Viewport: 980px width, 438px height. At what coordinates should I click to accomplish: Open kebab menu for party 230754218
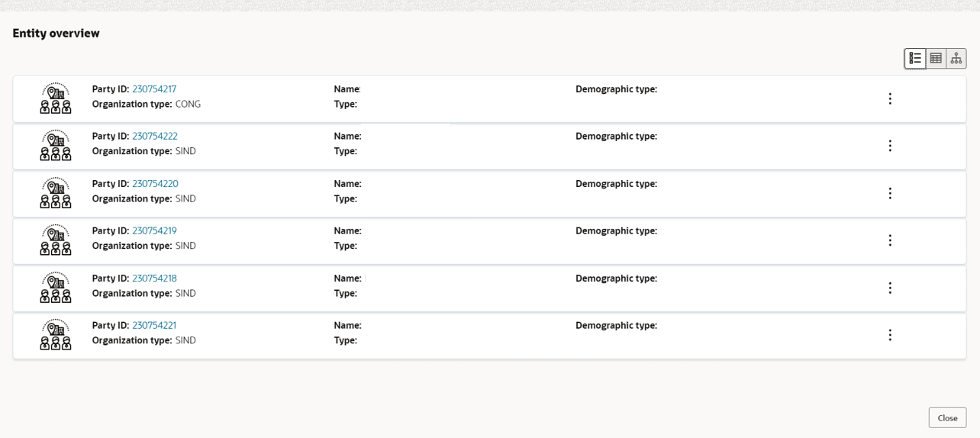click(x=890, y=288)
